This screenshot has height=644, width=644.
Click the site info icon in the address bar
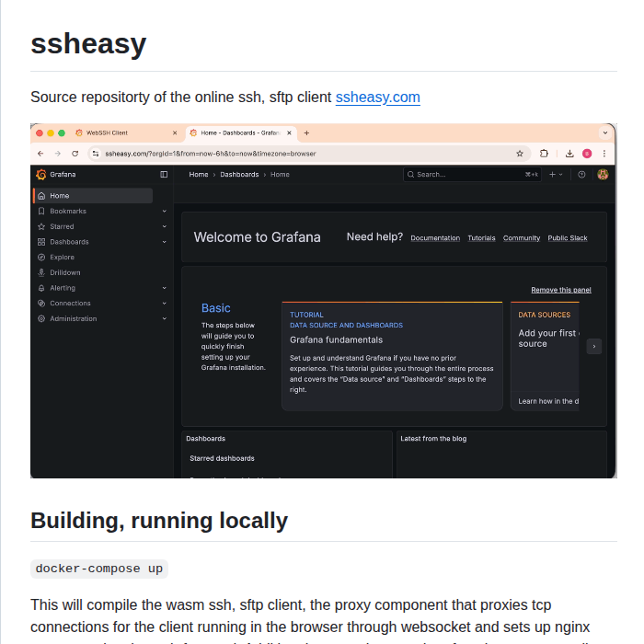96,154
